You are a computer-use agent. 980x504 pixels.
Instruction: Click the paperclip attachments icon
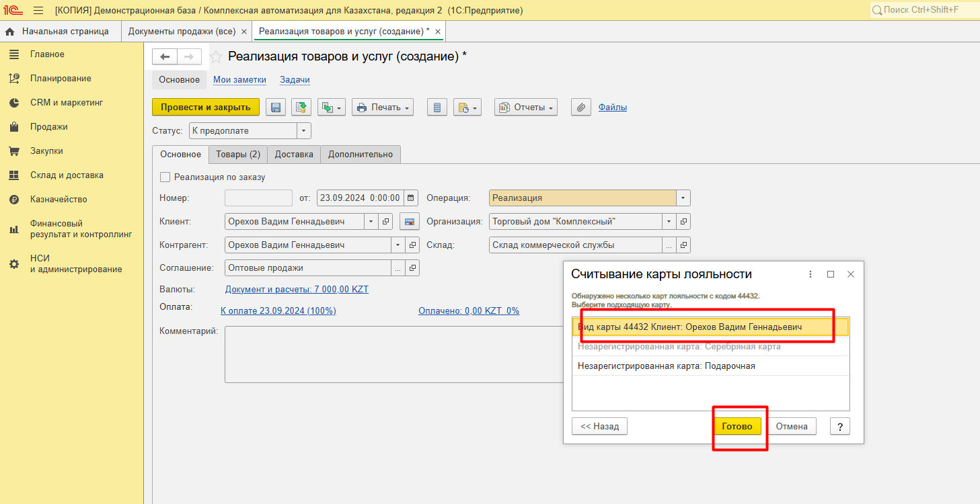click(x=581, y=108)
